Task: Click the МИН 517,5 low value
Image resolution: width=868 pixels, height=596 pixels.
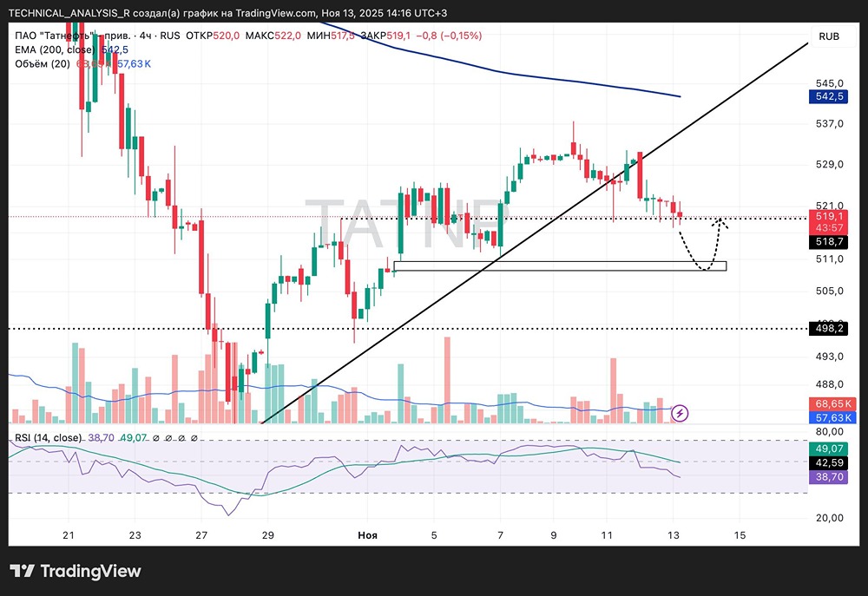Action: click(x=331, y=36)
